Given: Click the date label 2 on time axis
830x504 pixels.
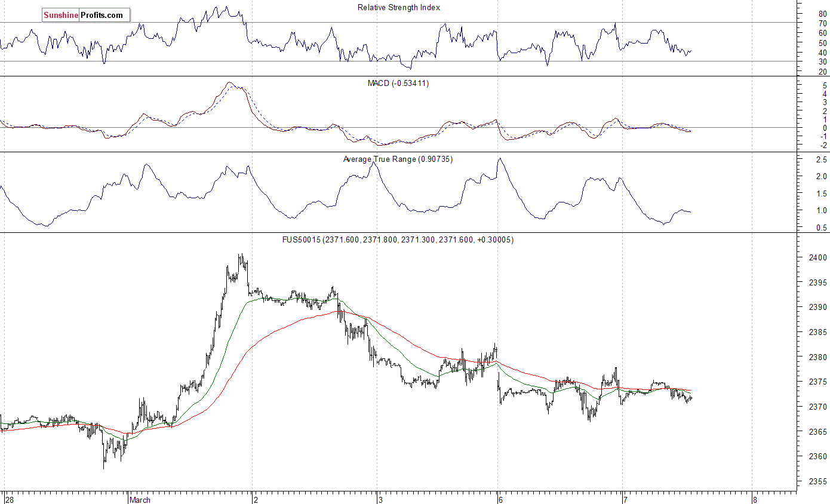Looking at the screenshot, I should tap(256, 499).
